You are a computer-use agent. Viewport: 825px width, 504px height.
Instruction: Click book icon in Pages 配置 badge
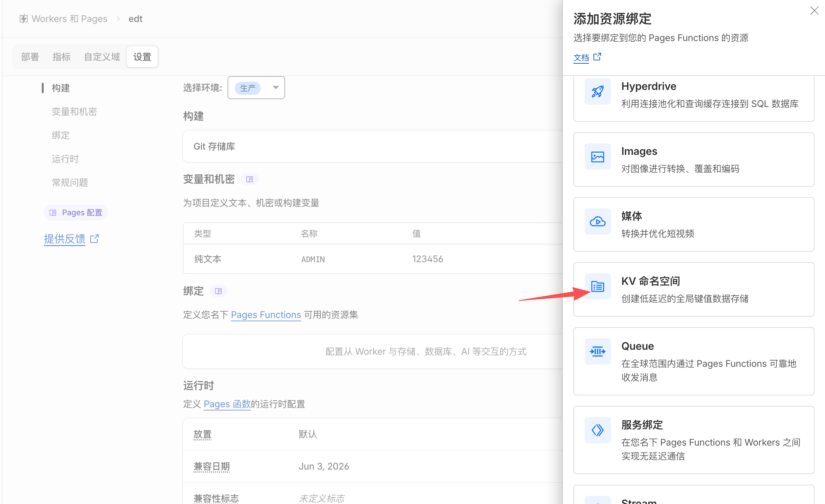53,213
